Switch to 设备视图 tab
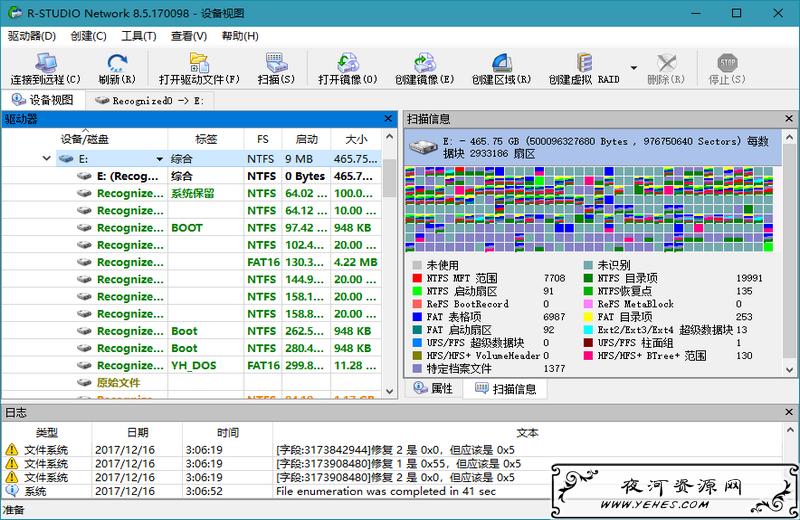 pyautogui.click(x=43, y=100)
